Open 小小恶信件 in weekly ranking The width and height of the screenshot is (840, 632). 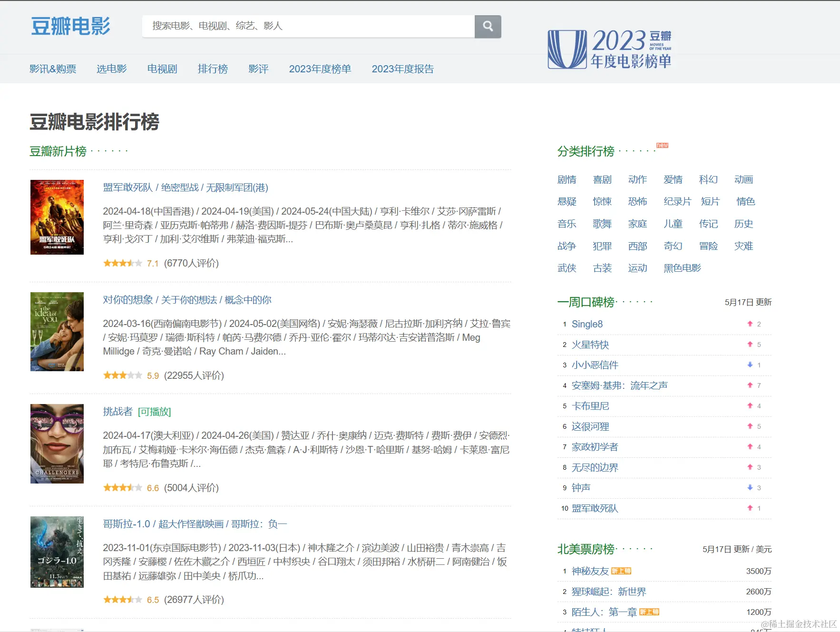point(595,365)
